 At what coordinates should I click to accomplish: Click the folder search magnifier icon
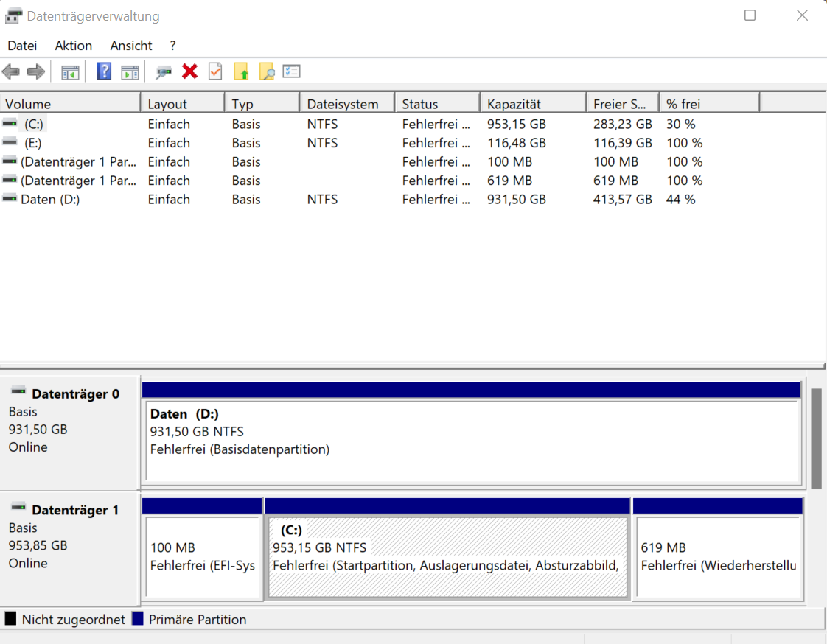pos(267,71)
